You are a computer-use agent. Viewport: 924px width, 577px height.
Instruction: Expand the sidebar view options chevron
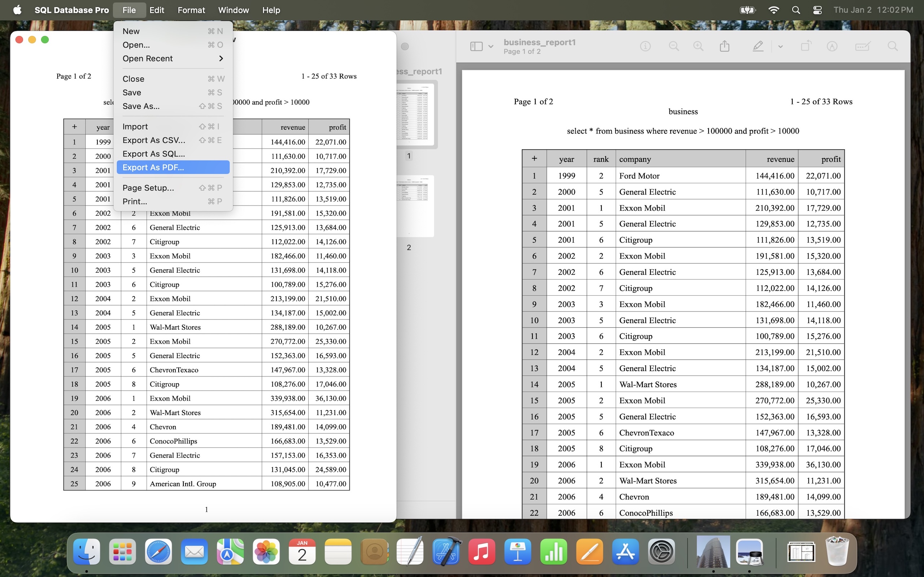click(x=491, y=47)
